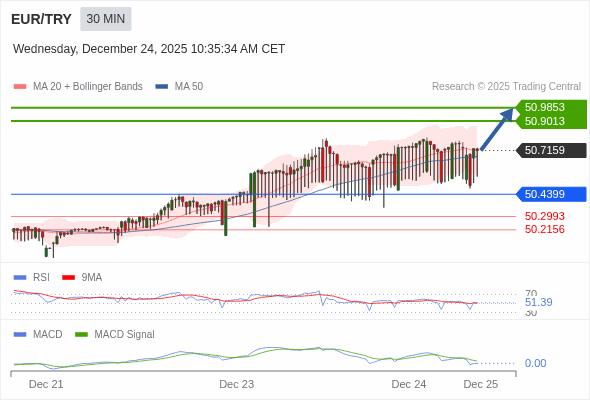Click the Dec 23 axis label
The width and height of the screenshot is (590, 400).
(237, 384)
